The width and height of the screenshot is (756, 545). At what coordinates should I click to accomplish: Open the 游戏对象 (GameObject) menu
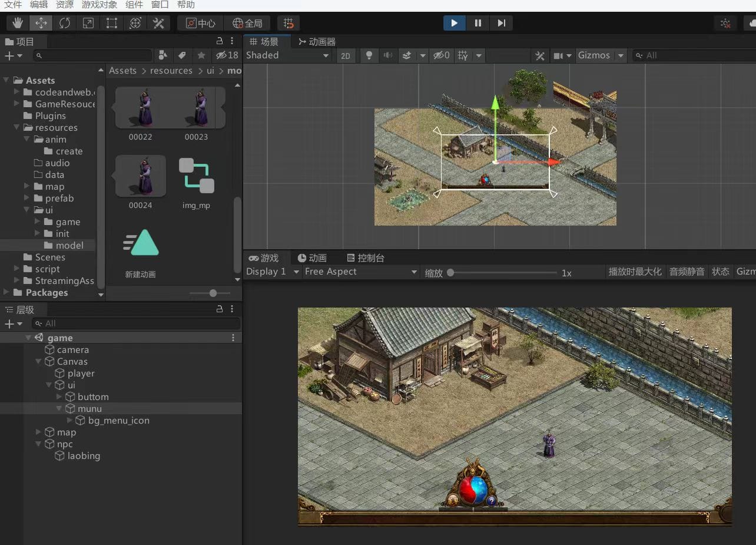click(100, 5)
